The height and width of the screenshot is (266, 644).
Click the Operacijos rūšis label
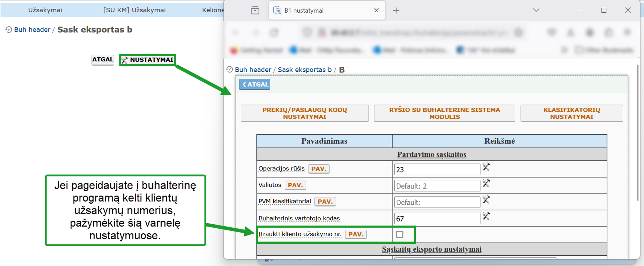click(281, 169)
